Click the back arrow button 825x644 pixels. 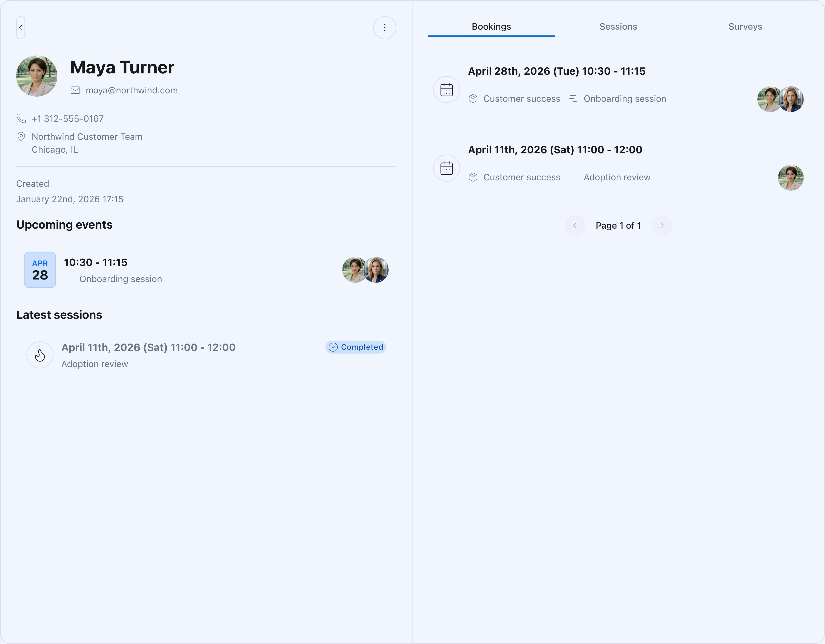point(21,27)
